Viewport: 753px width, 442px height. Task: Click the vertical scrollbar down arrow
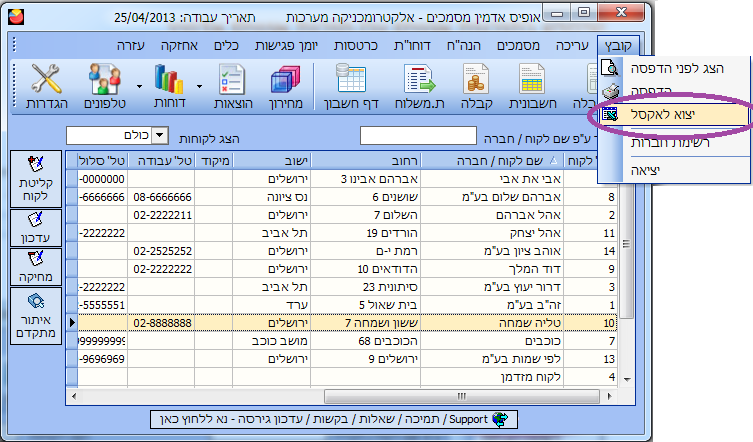(x=627, y=380)
